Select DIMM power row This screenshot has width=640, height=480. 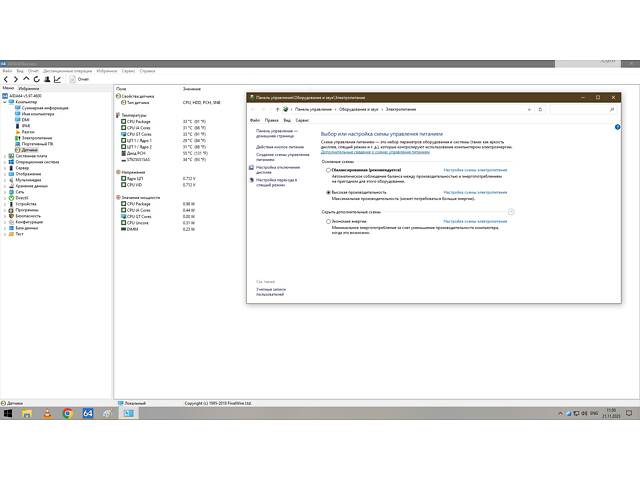click(x=159, y=229)
